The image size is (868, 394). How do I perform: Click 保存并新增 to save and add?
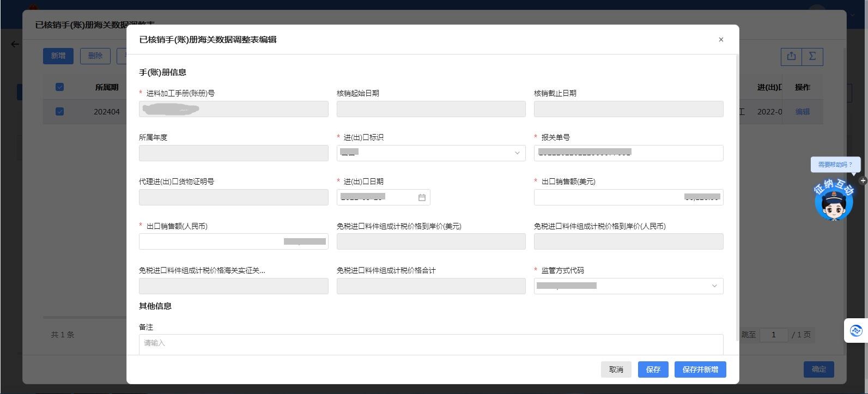(700, 369)
